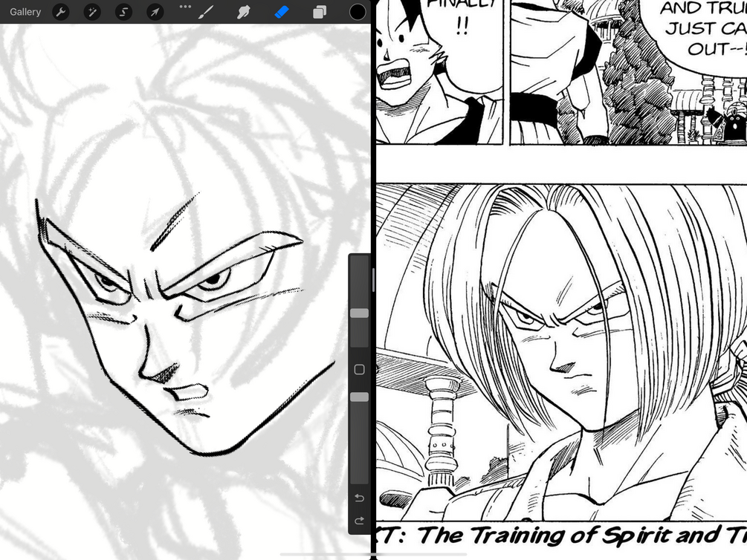Open the Actions wrench menu
The image size is (747, 560).
pos(60,12)
